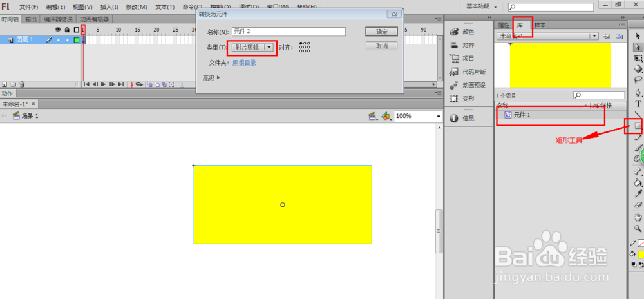The width and height of the screenshot is (644, 299).
Task: Open the 对齐 align panel
Action: (x=462, y=45)
